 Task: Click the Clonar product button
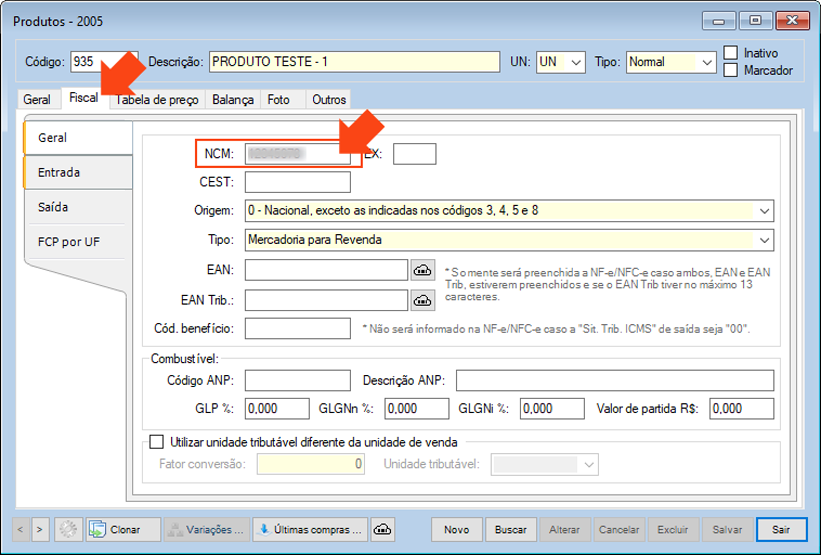(x=123, y=529)
